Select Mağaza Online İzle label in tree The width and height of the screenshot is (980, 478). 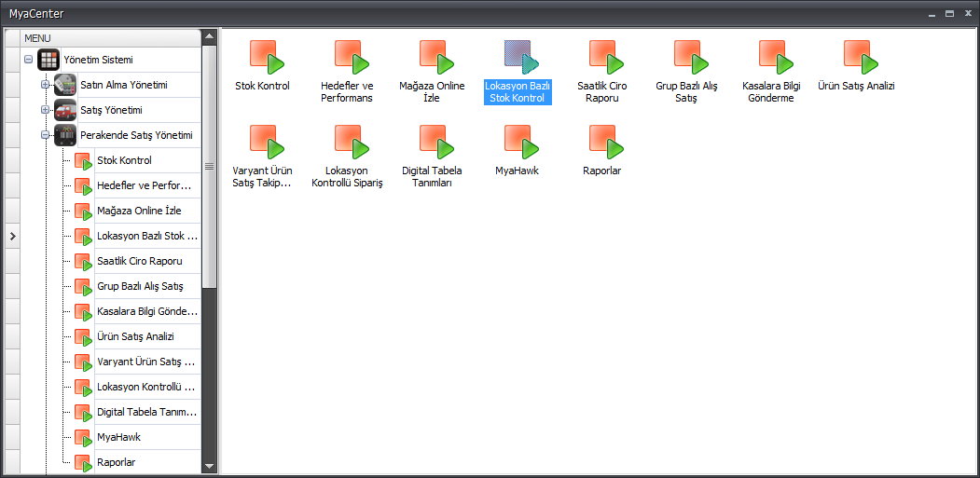[x=139, y=212]
